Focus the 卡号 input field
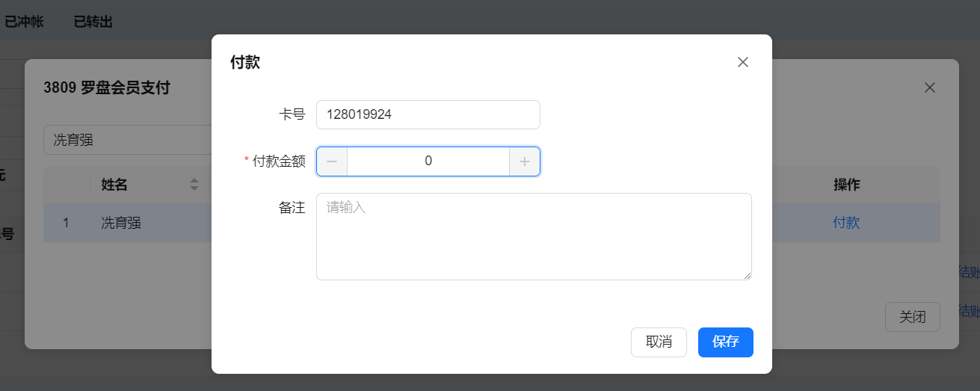The height and width of the screenshot is (391, 980). pyautogui.click(x=428, y=114)
